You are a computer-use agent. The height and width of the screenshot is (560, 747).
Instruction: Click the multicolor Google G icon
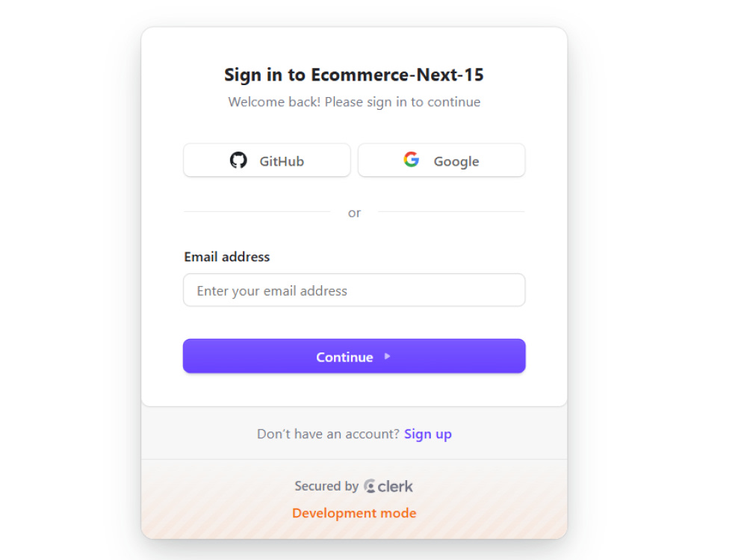pos(411,159)
